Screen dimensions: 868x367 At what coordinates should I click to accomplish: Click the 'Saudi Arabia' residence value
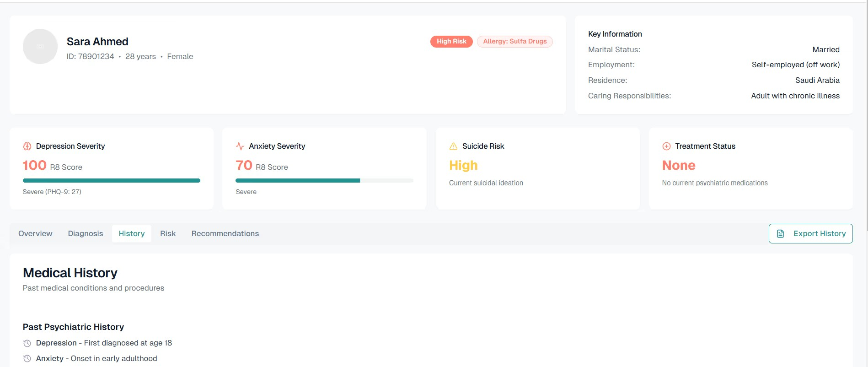817,80
